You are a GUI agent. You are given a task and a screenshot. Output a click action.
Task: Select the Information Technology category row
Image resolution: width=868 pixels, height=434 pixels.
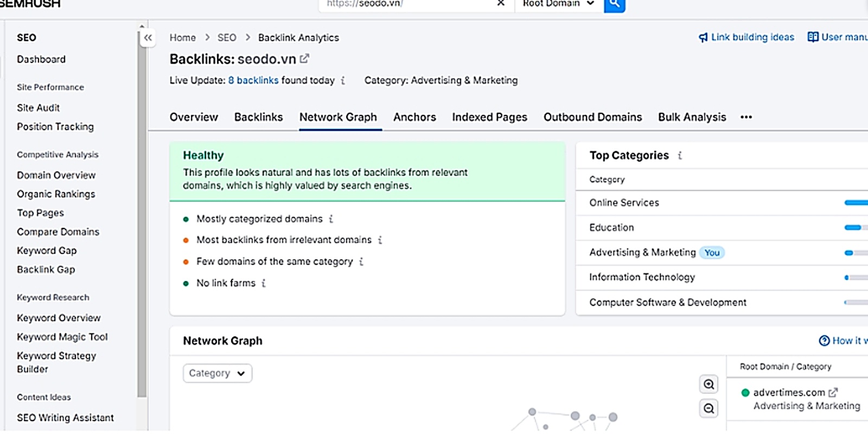[x=722, y=277]
